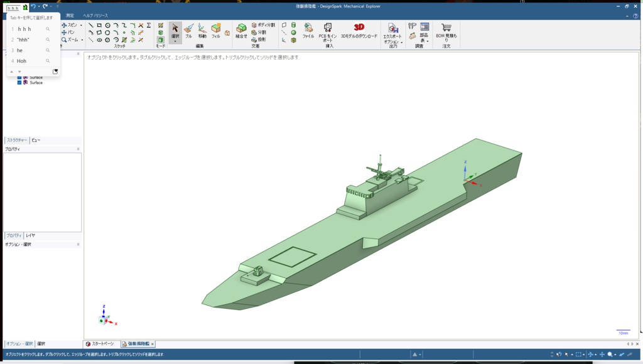The image size is (643, 364).
Task: Click the ボディ分割 tool
Action: 263,25
